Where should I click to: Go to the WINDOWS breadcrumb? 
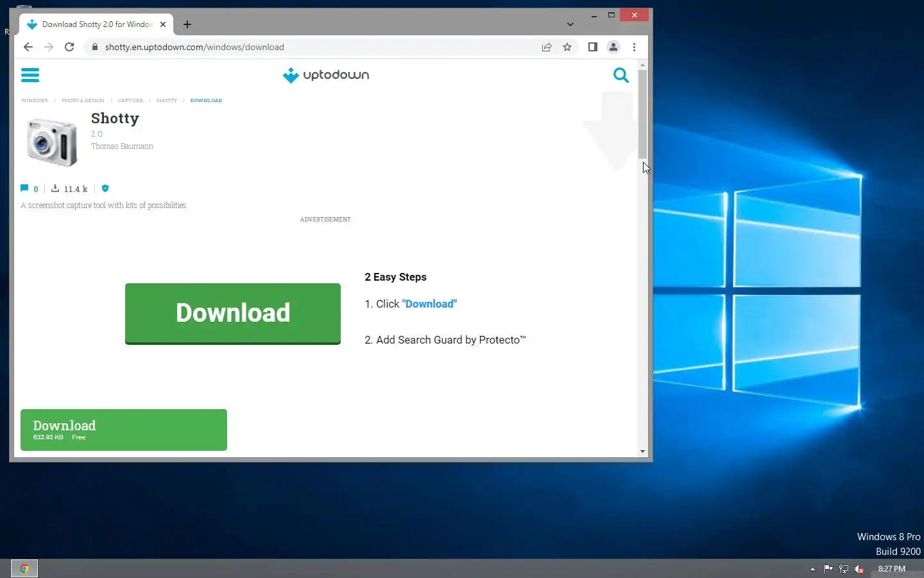35,101
